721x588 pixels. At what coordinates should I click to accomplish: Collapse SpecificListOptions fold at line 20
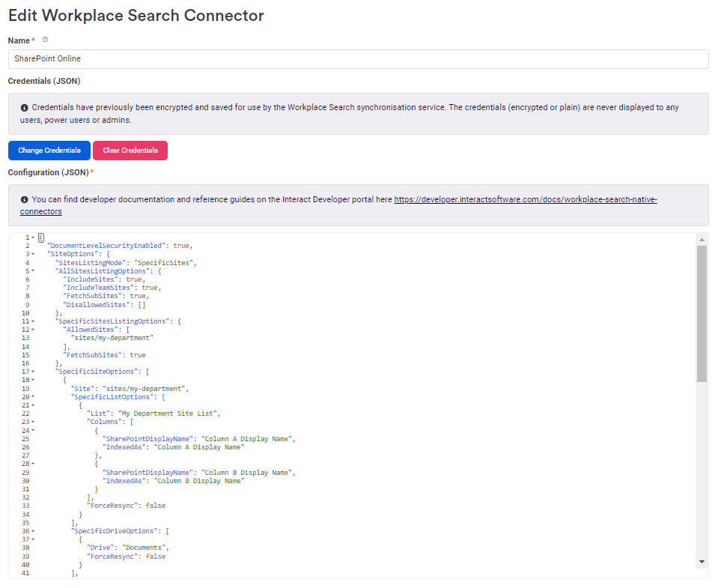(33, 396)
